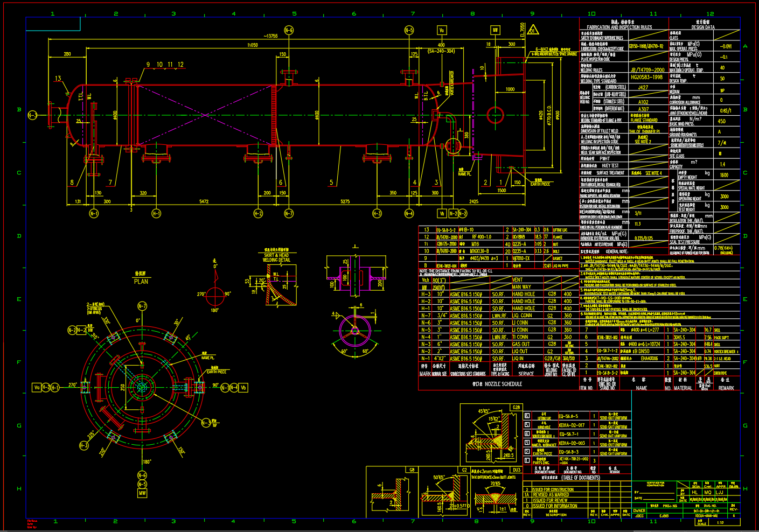Select fabrication code "GB150-1998/JB4710-92"
Viewport: 759px width, 532px height.
coord(646,46)
